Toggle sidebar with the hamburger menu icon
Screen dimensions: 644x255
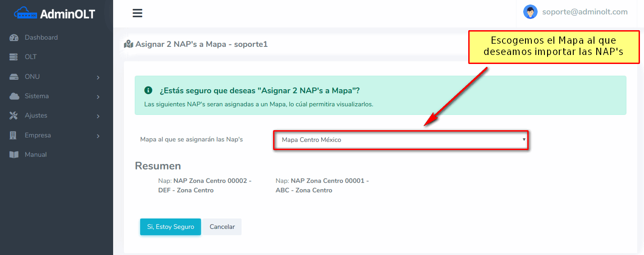[137, 13]
